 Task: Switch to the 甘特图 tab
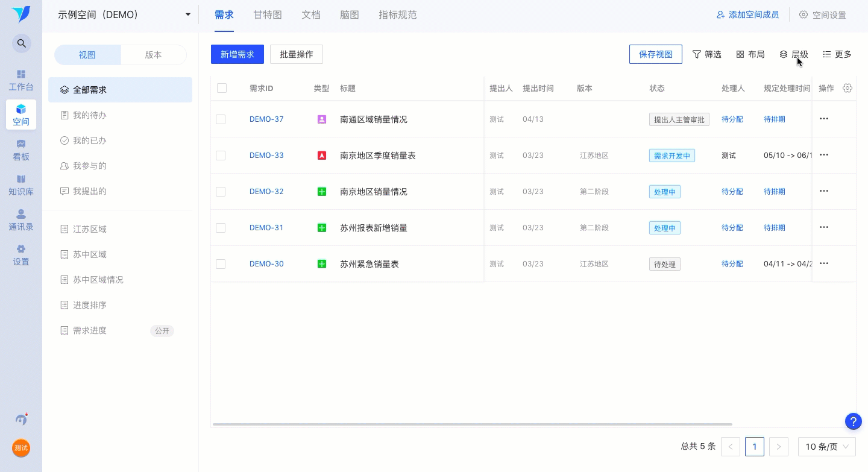[x=267, y=14]
